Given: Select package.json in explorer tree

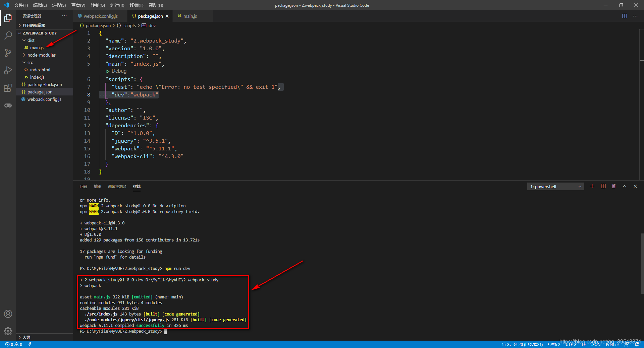Looking at the screenshot, I should pyautogui.click(x=45, y=92).
